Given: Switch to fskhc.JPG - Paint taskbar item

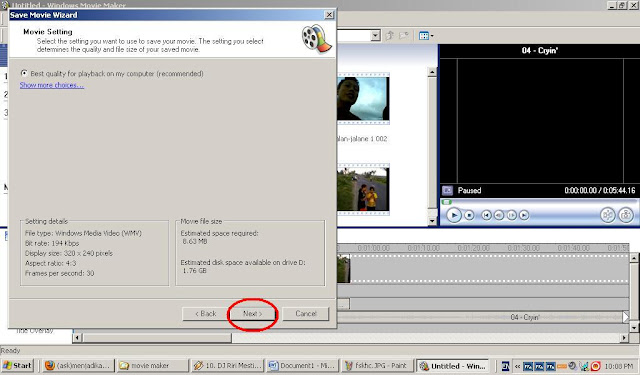Looking at the screenshot, I should [x=377, y=366].
